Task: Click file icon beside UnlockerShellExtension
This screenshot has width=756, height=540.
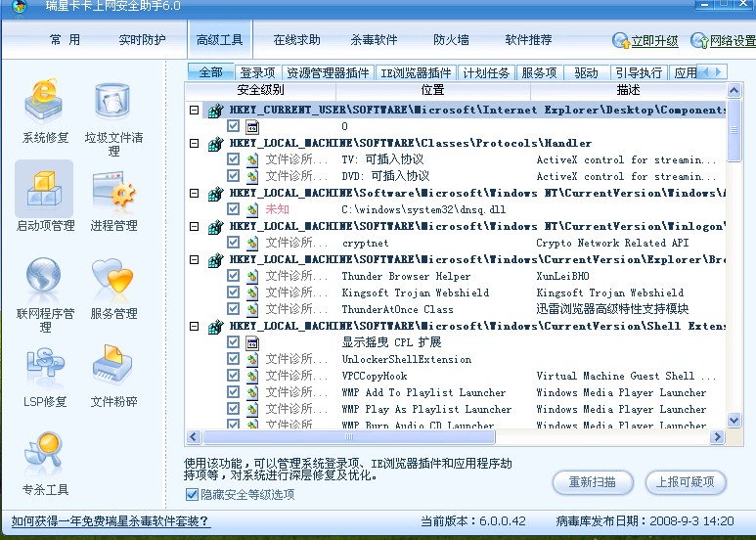Action: pyautogui.click(x=252, y=360)
